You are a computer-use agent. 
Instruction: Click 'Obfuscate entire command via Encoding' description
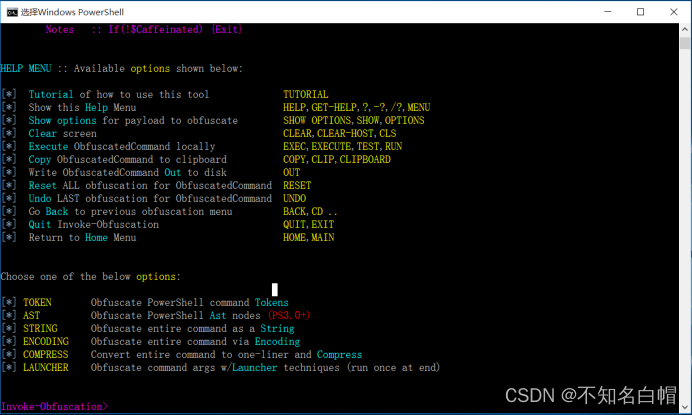click(x=196, y=342)
